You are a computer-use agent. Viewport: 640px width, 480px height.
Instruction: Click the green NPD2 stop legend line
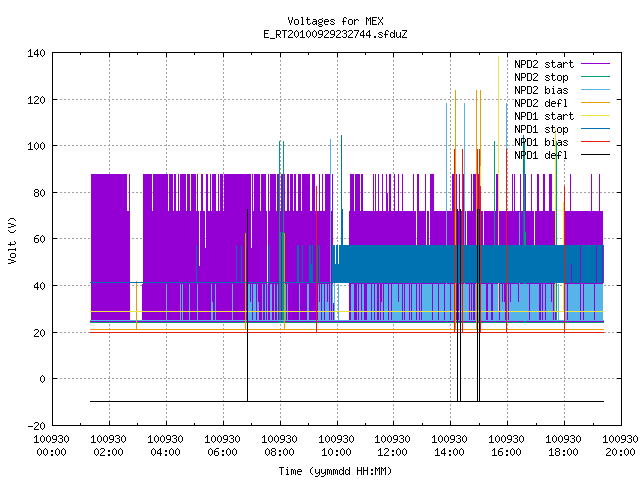[x=596, y=77]
